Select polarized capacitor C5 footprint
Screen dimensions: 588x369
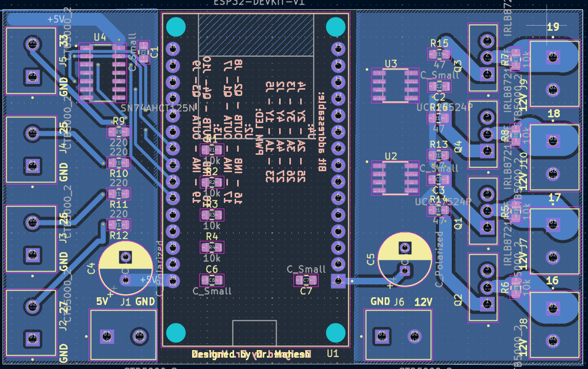click(x=405, y=260)
